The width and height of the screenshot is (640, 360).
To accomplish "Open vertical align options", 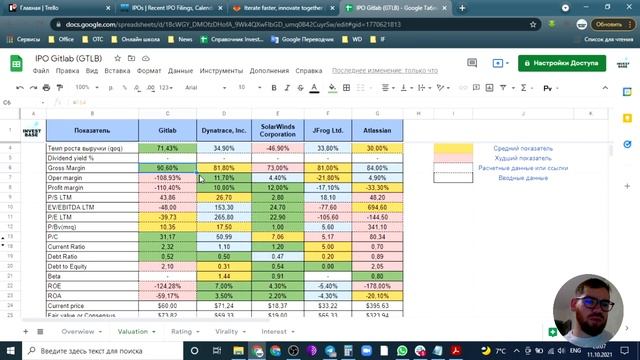I will pos(406,88).
